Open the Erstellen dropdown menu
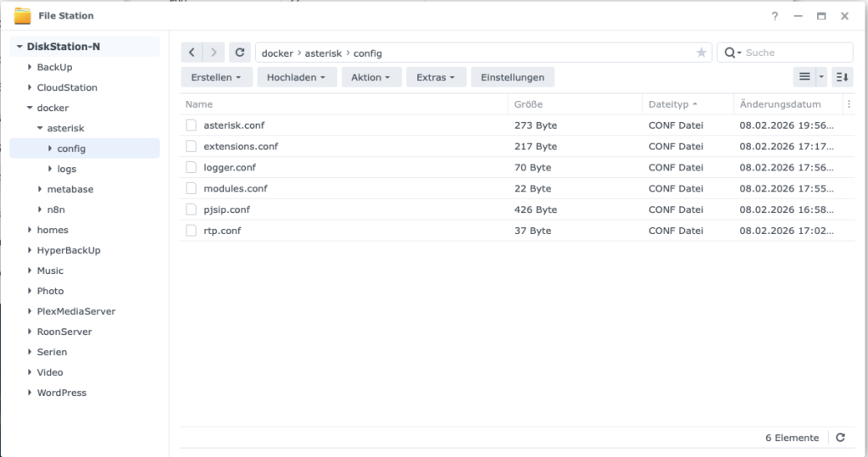Viewport: 868px width, 457px height. [216, 77]
